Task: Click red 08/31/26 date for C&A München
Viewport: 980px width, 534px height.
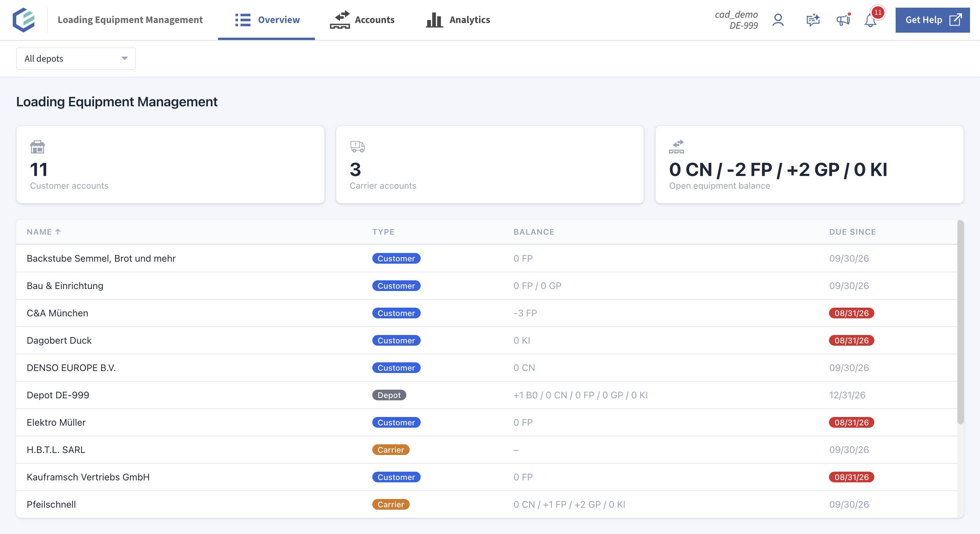Action: click(x=851, y=313)
